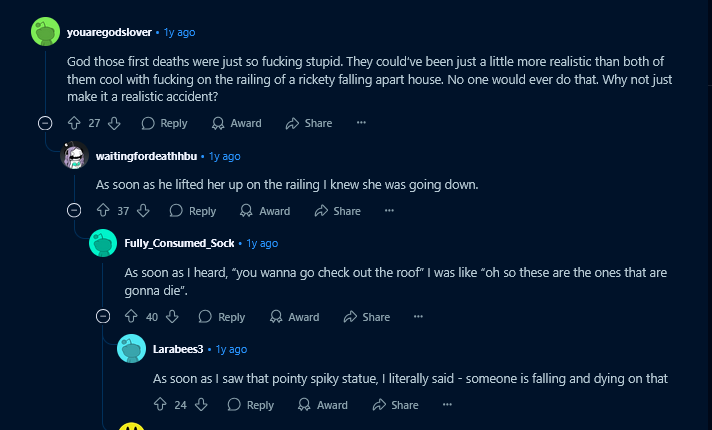Upvote youaregodslover's comment
The image size is (712, 430).
(74, 123)
